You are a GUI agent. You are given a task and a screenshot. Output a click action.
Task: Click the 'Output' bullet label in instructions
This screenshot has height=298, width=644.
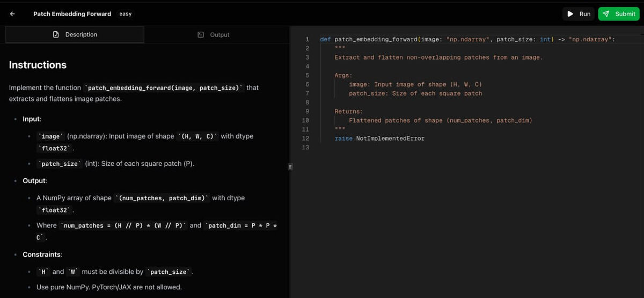(x=35, y=181)
